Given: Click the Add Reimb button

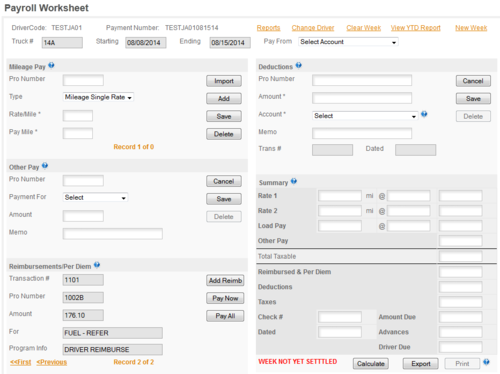Looking at the screenshot, I should click(x=225, y=281).
